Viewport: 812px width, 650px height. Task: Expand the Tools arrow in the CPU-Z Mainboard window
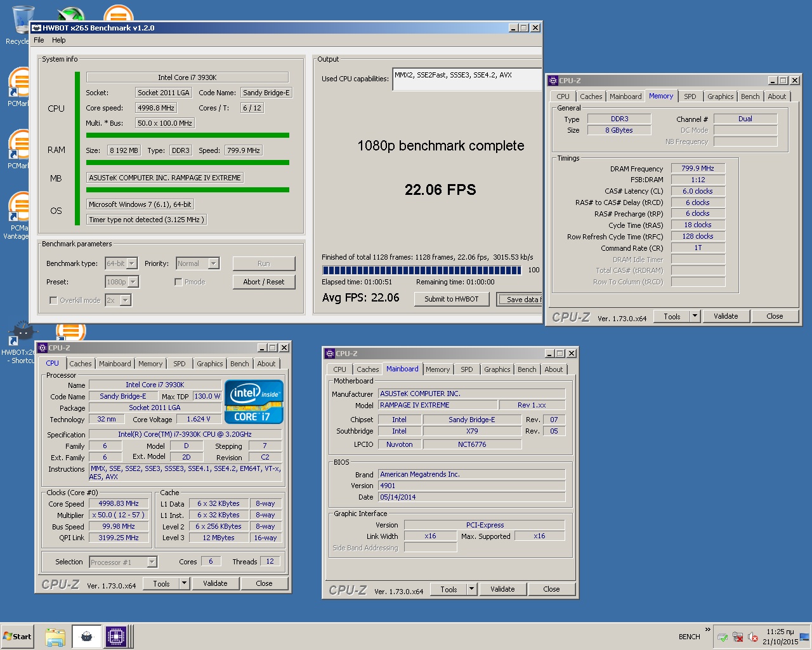(471, 589)
